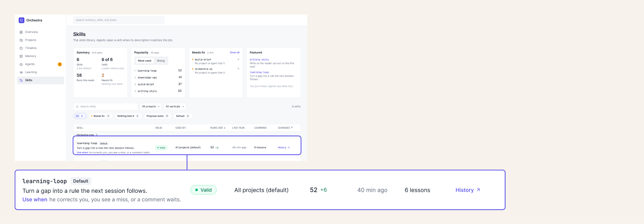Click the Orchestra logo icon
This screenshot has width=644, height=224.
pyautogui.click(x=21, y=20)
